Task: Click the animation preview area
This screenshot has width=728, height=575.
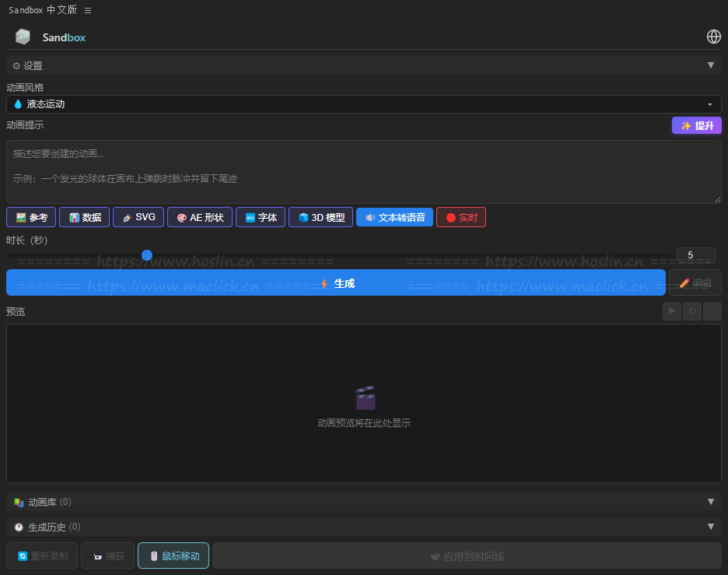Action: [363, 403]
